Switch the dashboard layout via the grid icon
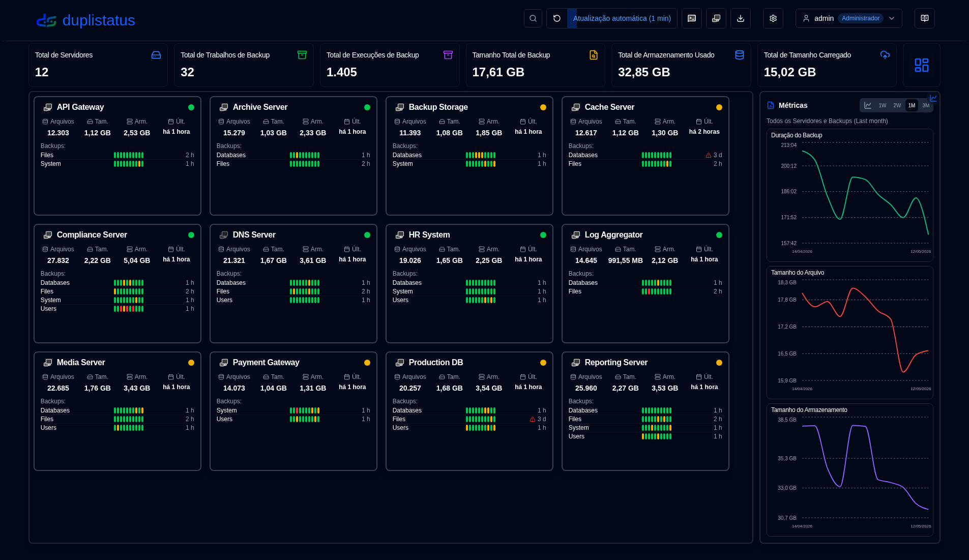The width and height of the screenshot is (969, 560). [x=922, y=65]
